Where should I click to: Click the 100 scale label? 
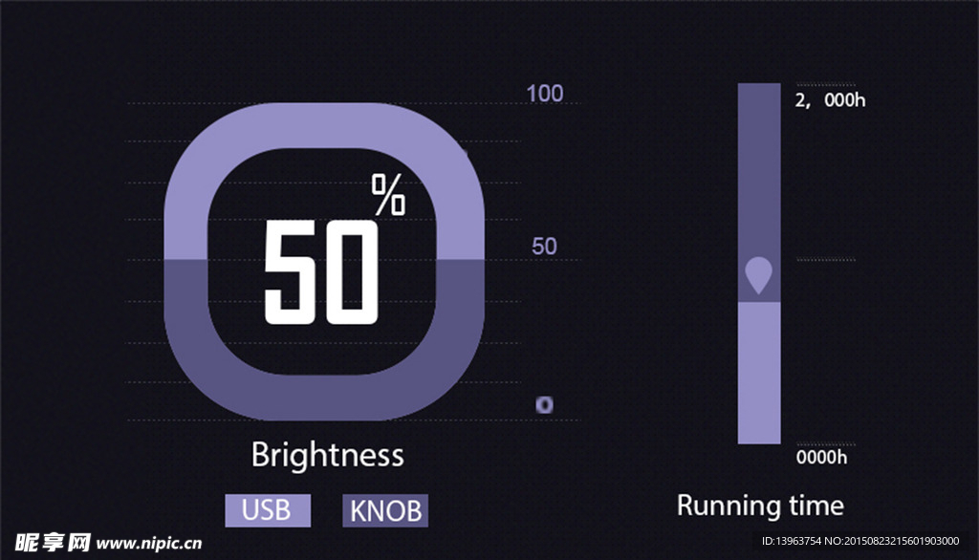coord(544,94)
